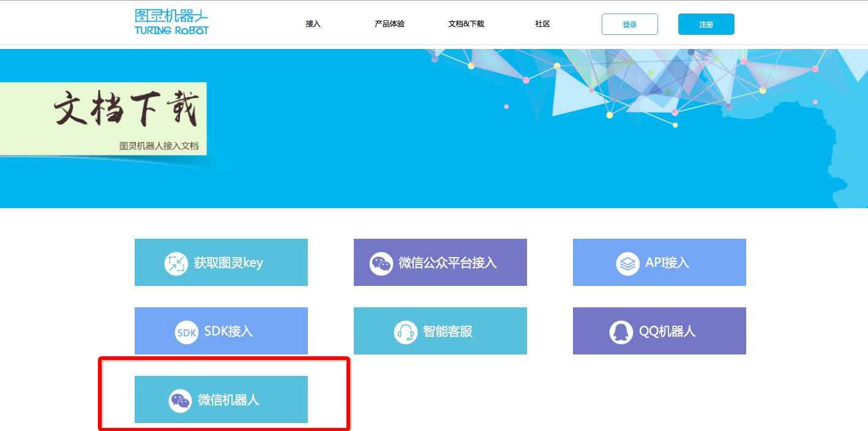Click the 注册 button
Viewport: 868px width, 431px height.
[706, 24]
